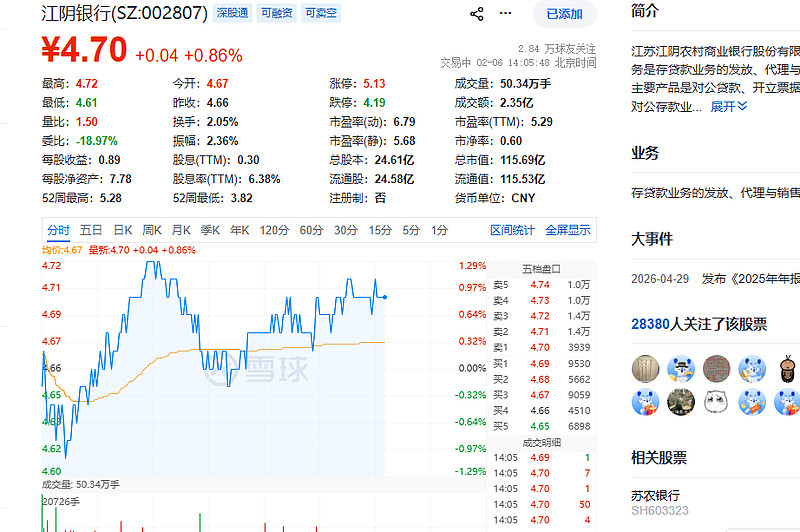Switch to the 日K chart tab
The width and height of the screenshot is (800, 532).
[122, 231]
